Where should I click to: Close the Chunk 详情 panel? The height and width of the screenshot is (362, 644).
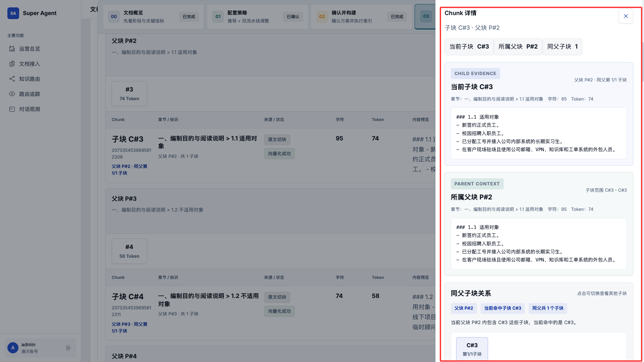coord(626,16)
